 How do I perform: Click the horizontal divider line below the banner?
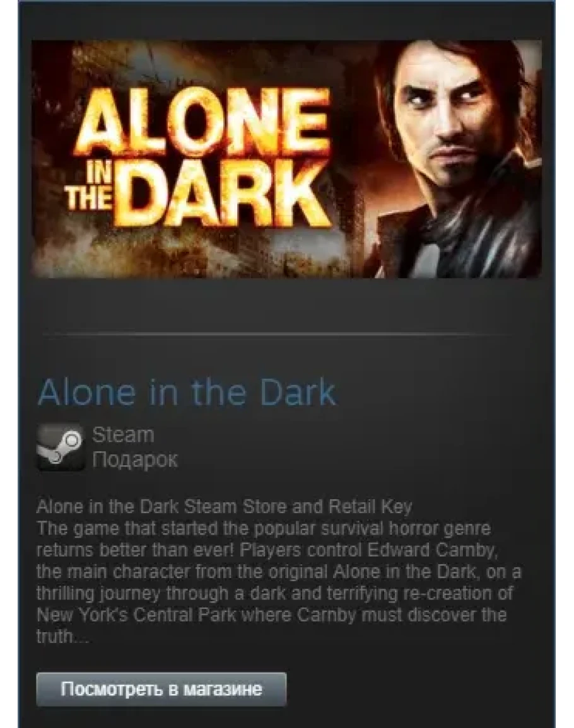[x=279, y=333]
